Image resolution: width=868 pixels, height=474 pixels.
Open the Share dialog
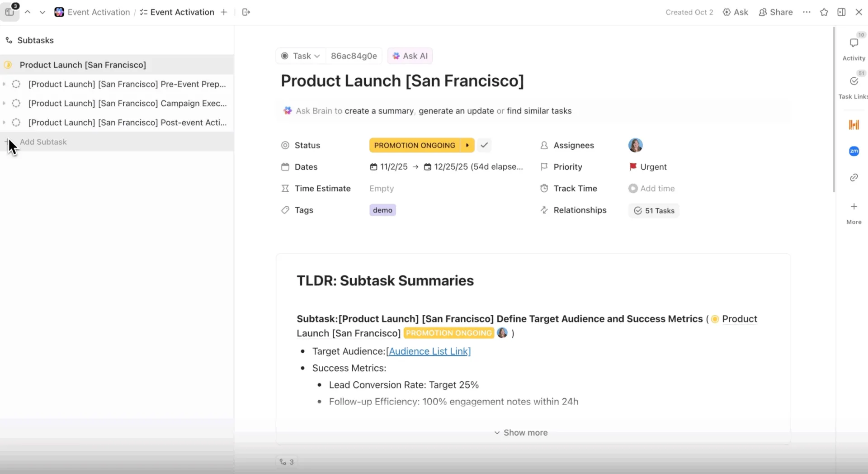click(776, 12)
